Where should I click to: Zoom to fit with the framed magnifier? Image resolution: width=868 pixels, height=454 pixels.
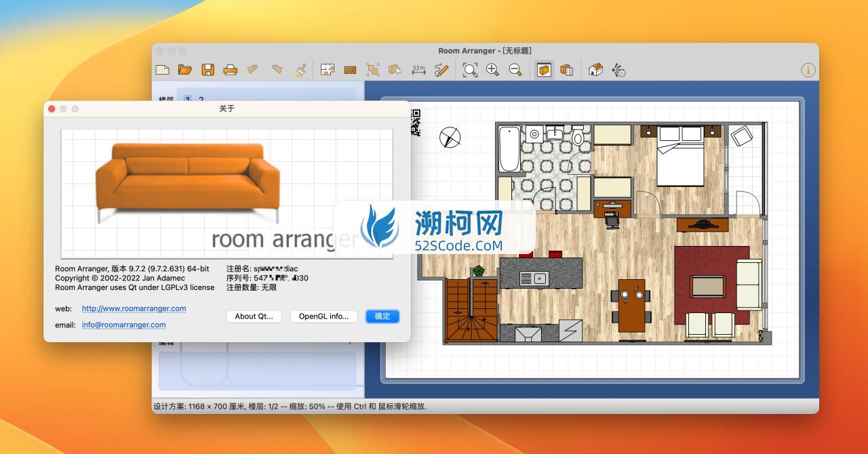click(470, 70)
